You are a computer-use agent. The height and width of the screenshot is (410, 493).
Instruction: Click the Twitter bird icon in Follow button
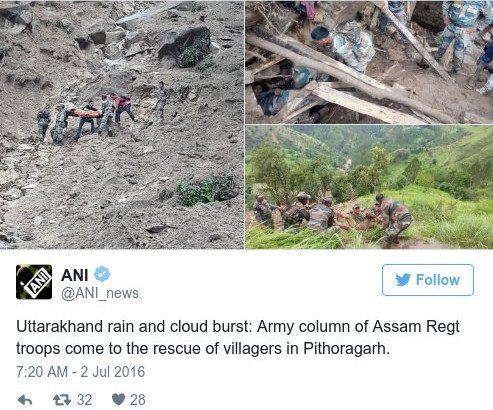click(403, 280)
